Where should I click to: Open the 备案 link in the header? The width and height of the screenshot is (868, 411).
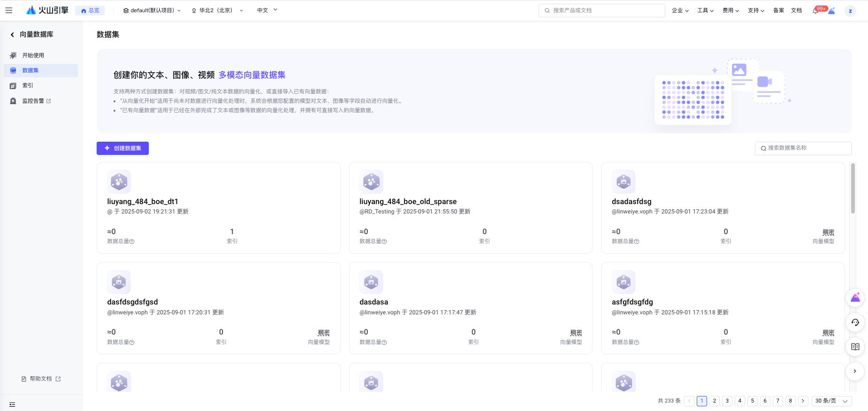pos(779,10)
